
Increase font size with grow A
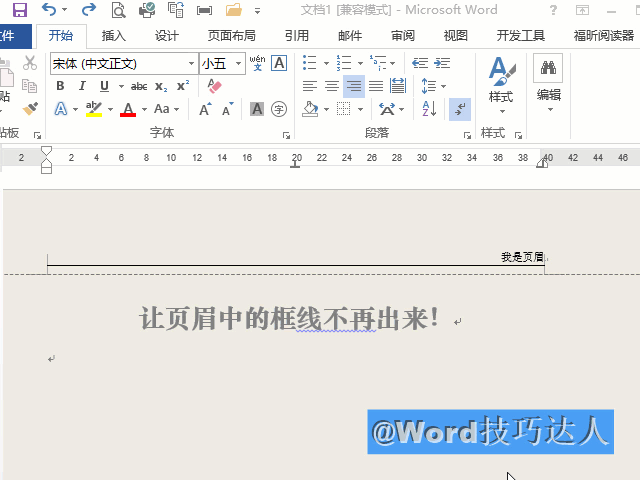(x=205, y=109)
